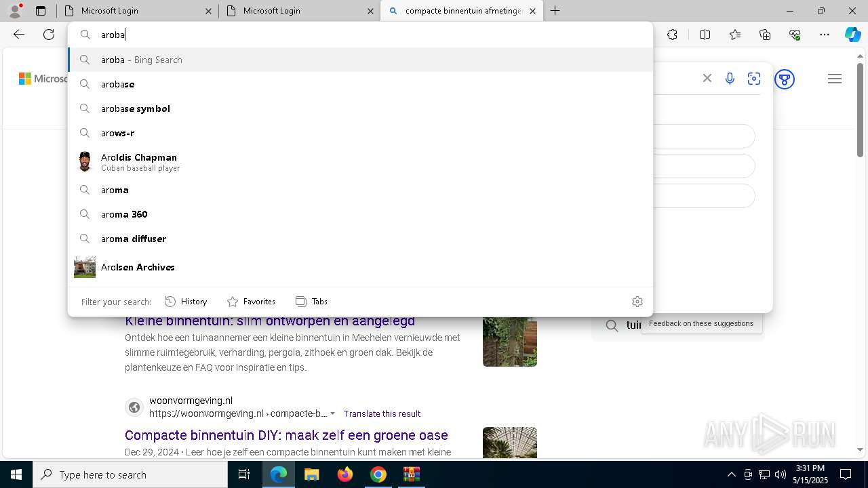Select the 'aroba - Bing Search' suggestion

click(360, 60)
